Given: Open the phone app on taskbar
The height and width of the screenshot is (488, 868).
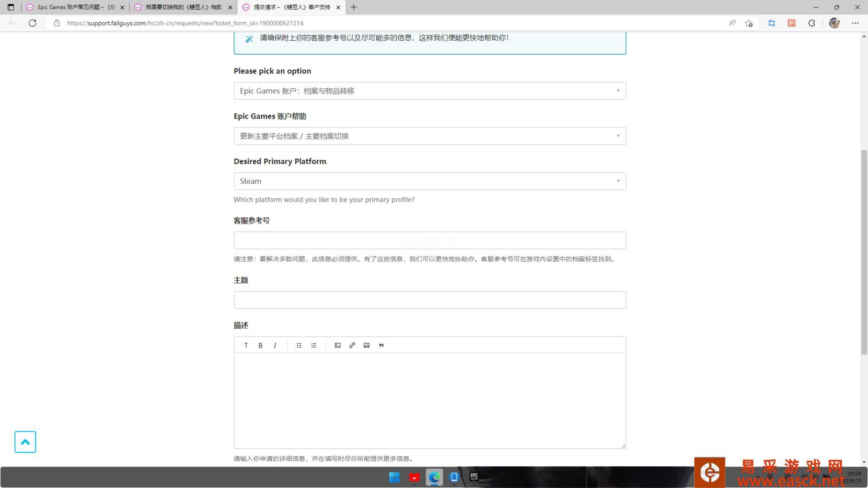Looking at the screenshot, I should (x=454, y=477).
